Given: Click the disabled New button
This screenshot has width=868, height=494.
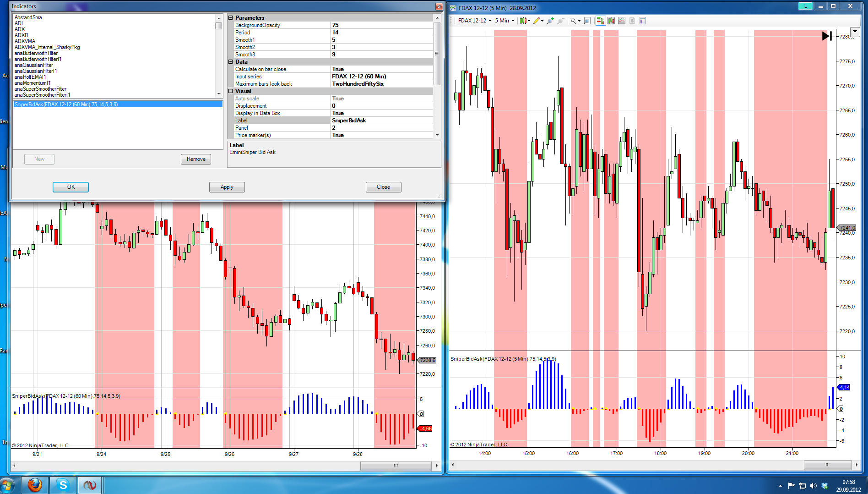Looking at the screenshot, I should (39, 159).
